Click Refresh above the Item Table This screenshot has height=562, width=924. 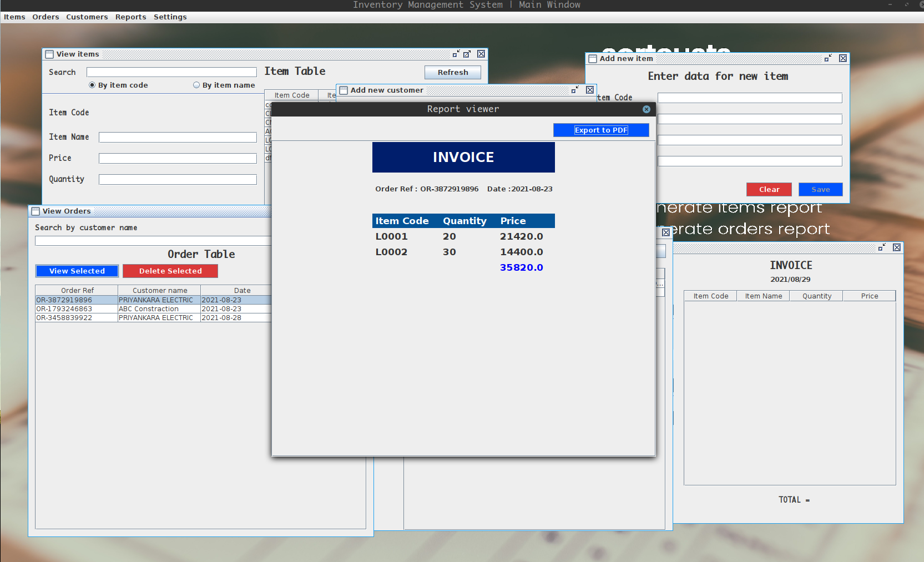point(452,72)
